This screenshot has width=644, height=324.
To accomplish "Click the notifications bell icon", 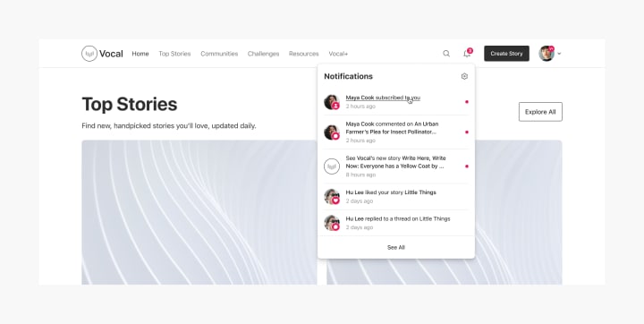I will pos(467,54).
